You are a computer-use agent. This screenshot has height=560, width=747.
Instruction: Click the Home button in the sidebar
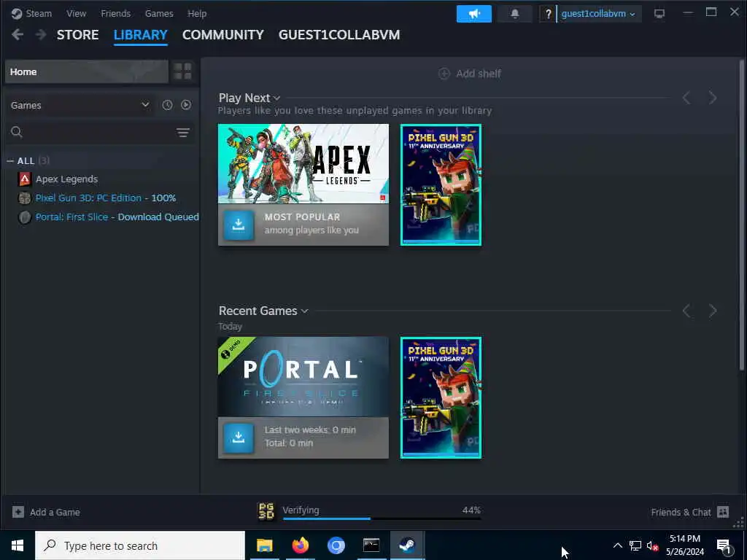pyautogui.click(x=87, y=71)
